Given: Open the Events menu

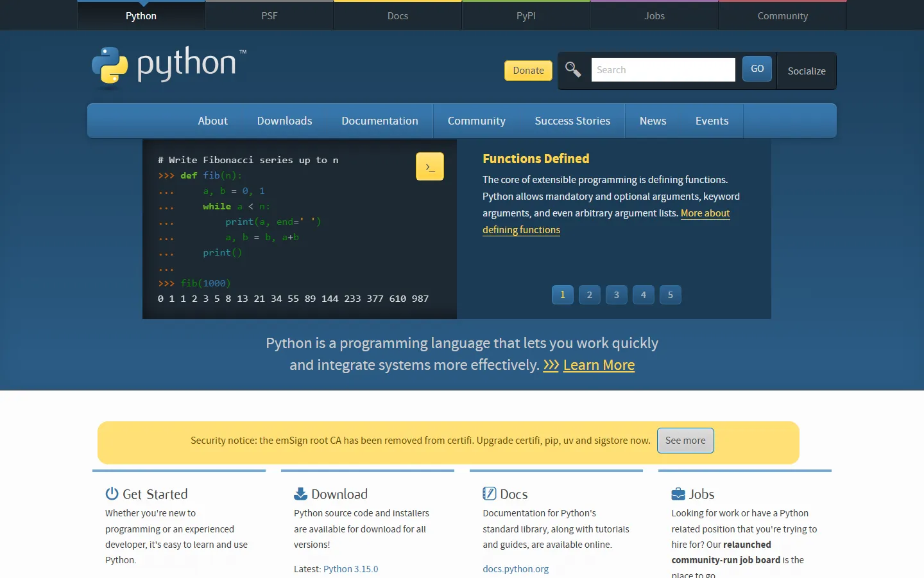Looking at the screenshot, I should pyautogui.click(x=712, y=121).
